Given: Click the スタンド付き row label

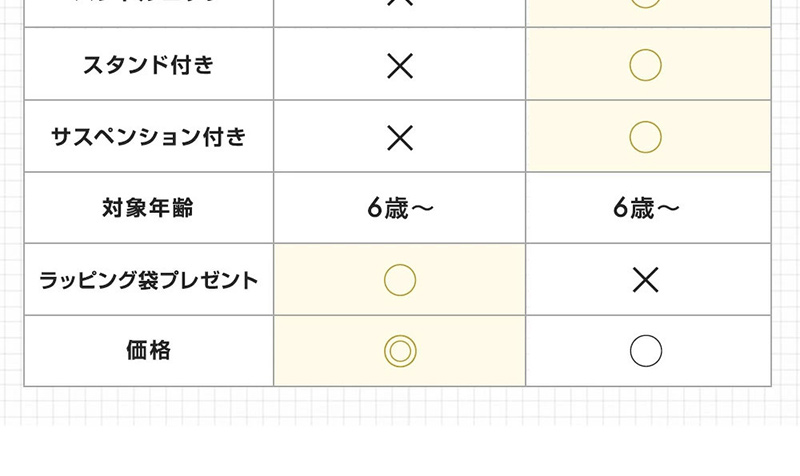Looking at the screenshot, I should 149,66.
